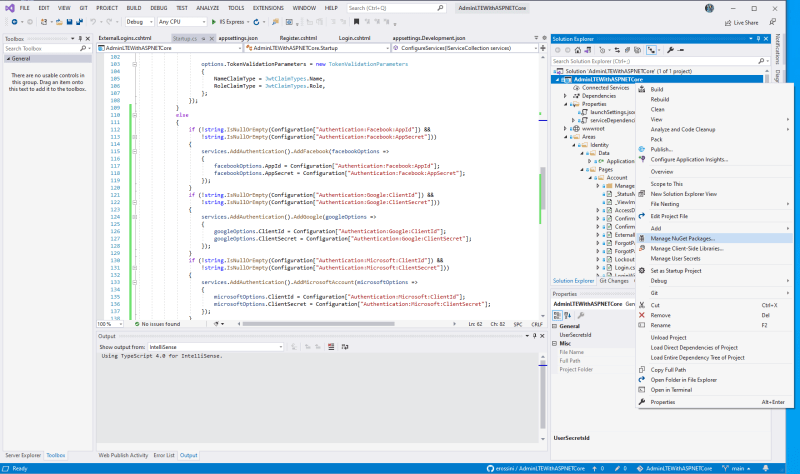Screen dimensions: 800x474
Task: Open the Debug configuration dropdown
Action: tap(139, 22)
